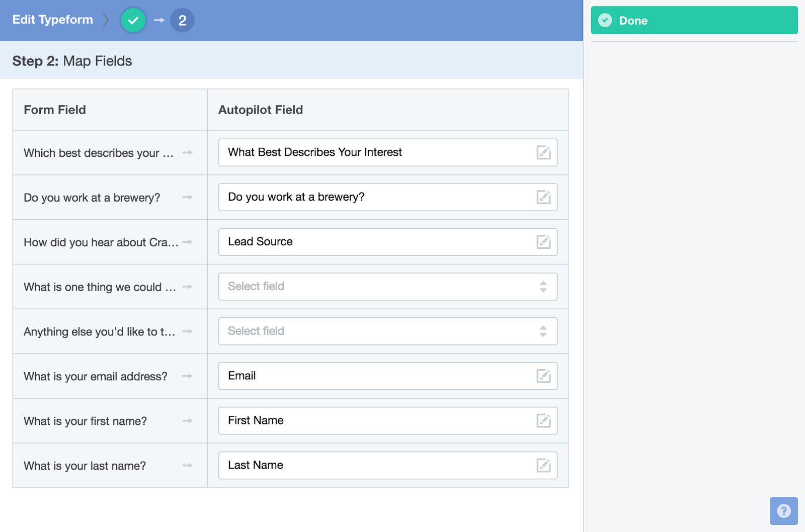Click the arrow next to 'Do you work at a brewery?' label

(x=188, y=197)
